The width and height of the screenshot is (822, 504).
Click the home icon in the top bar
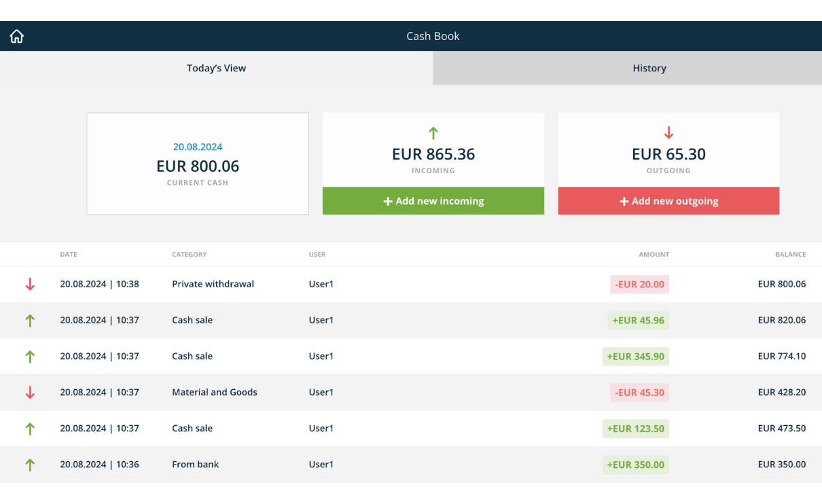point(16,35)
